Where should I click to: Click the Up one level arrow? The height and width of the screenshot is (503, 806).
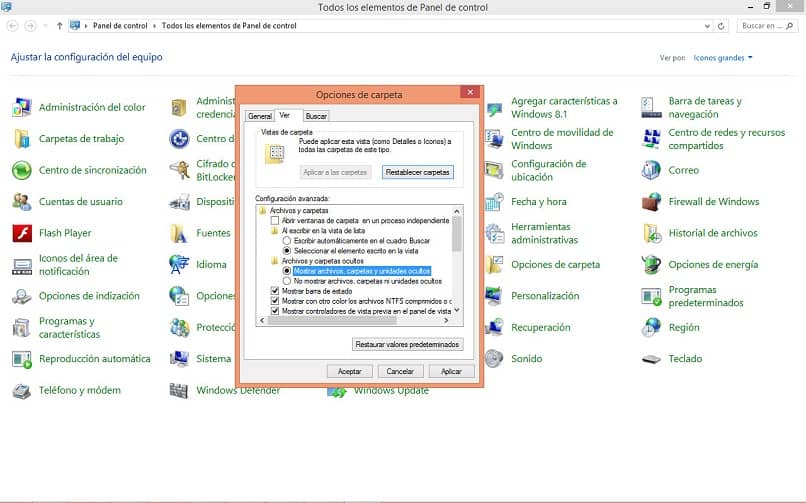pos(59,26)
